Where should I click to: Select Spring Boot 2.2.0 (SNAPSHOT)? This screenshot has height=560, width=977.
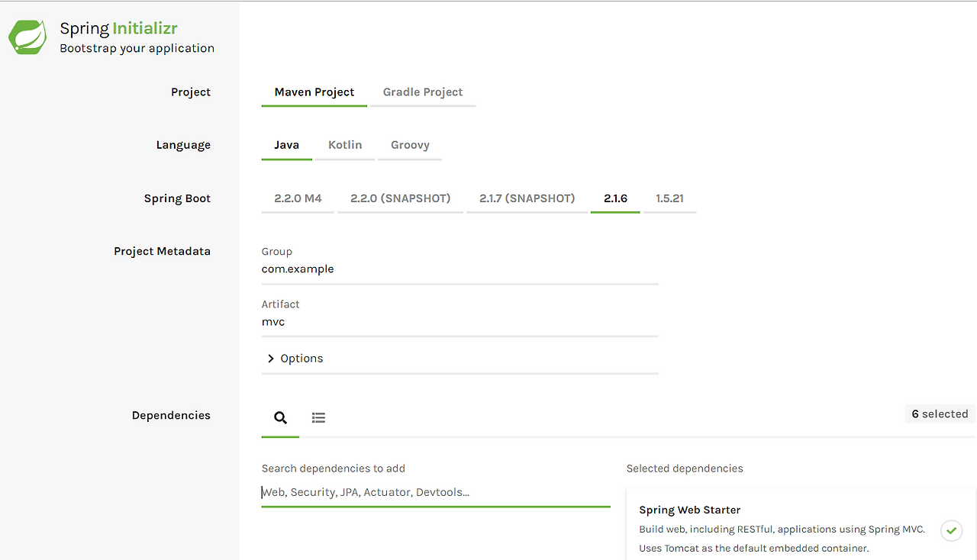pyautogui.click(x=401, y=198)
